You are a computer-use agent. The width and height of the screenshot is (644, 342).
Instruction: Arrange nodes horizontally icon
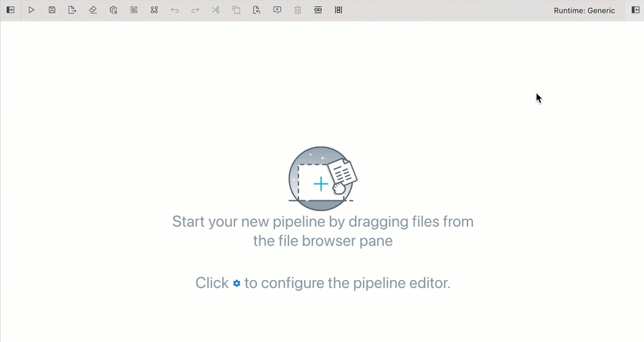pyautogui.click(x=318, y=10)
